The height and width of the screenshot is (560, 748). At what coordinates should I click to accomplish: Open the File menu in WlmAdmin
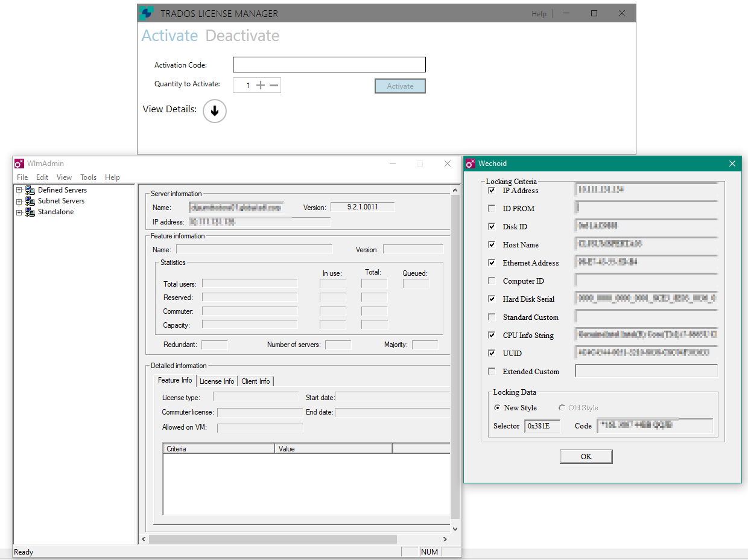(22, 177)
